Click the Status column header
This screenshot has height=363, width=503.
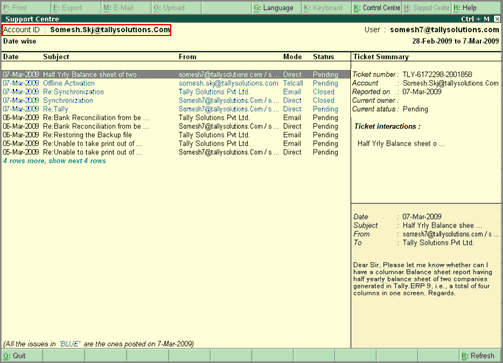pos(323,57)
